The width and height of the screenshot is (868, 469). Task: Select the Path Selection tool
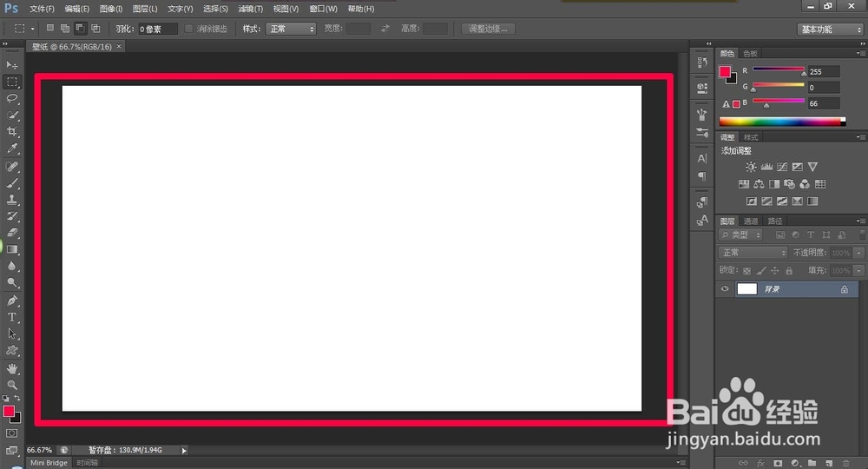[11, 334]
